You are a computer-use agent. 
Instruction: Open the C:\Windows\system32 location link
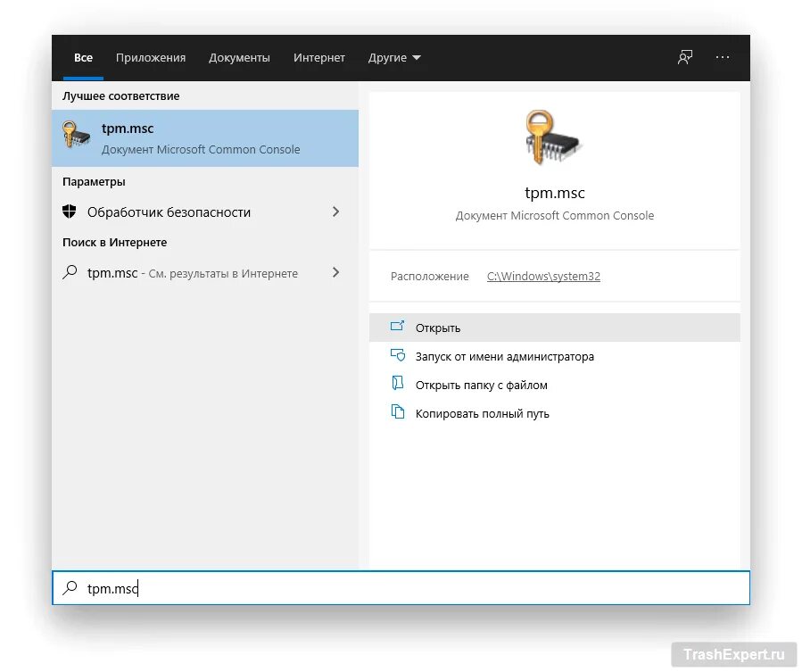click(543, 276)
